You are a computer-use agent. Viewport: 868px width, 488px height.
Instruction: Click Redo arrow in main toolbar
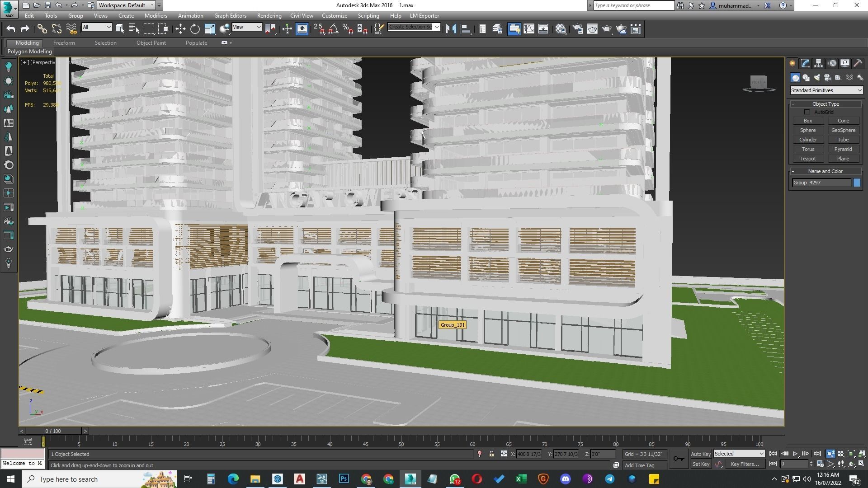tap(25, 29)
